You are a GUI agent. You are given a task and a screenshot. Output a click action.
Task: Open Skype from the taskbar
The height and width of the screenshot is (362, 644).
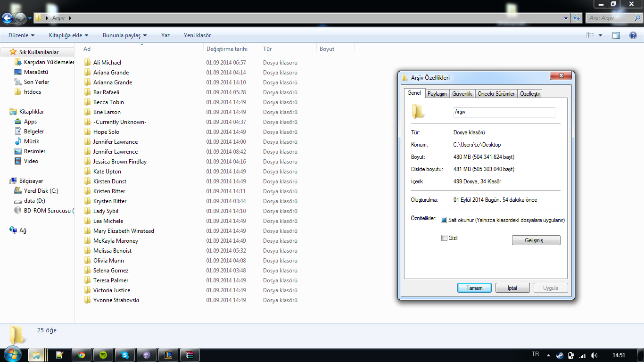pyautogui.click(x=125, y=355)
